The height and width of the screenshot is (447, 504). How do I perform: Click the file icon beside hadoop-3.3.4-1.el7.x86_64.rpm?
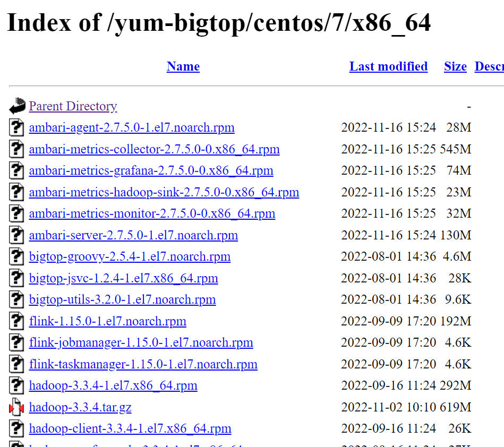pyautogui.click(x=16, y=385)
